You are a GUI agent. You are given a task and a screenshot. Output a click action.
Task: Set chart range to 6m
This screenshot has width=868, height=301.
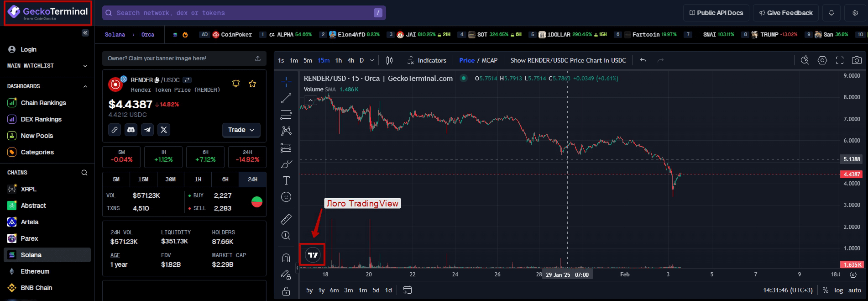point(335,290)
